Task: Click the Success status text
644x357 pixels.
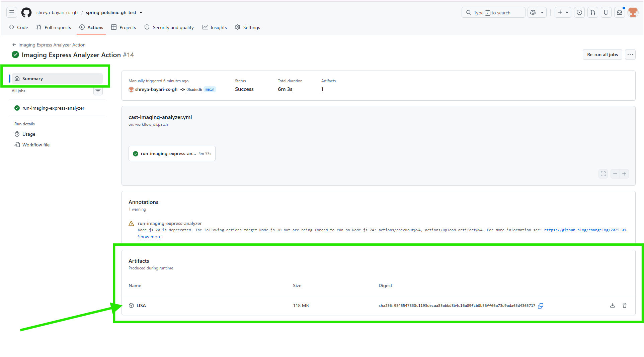Action: (x=244, y=89)
